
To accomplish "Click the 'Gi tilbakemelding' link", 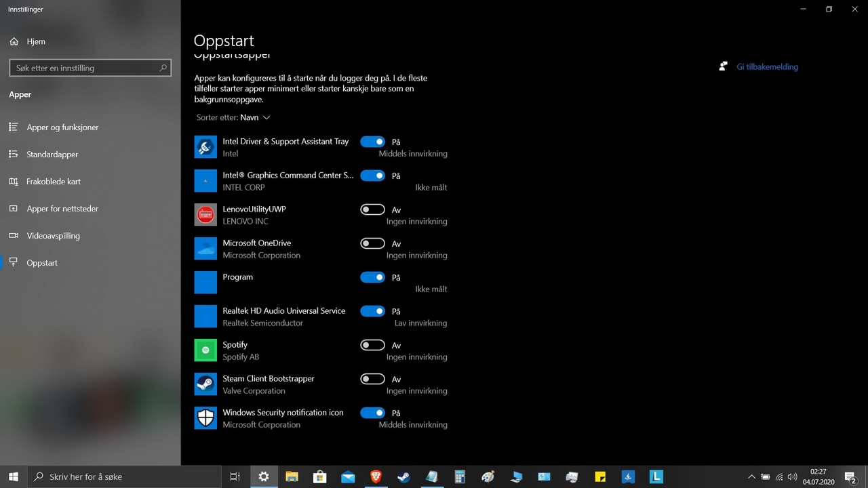I will [767, 66].
